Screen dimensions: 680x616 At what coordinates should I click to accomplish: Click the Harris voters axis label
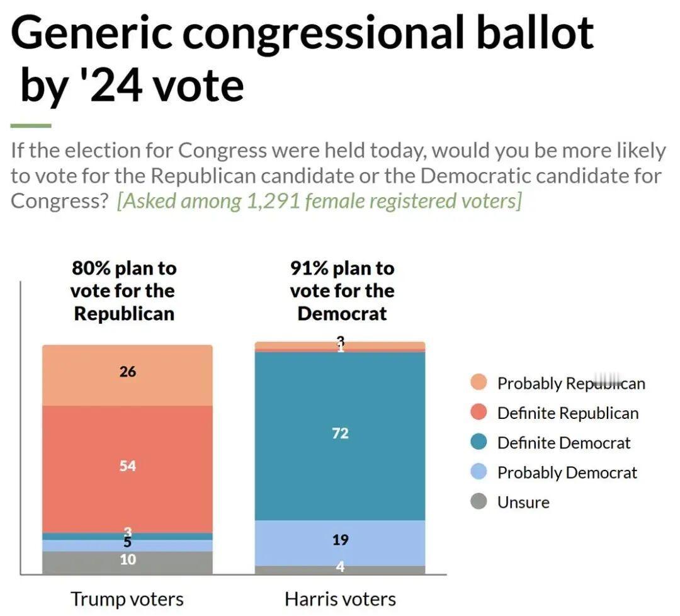pyautogui.click(x=341, y=599)
